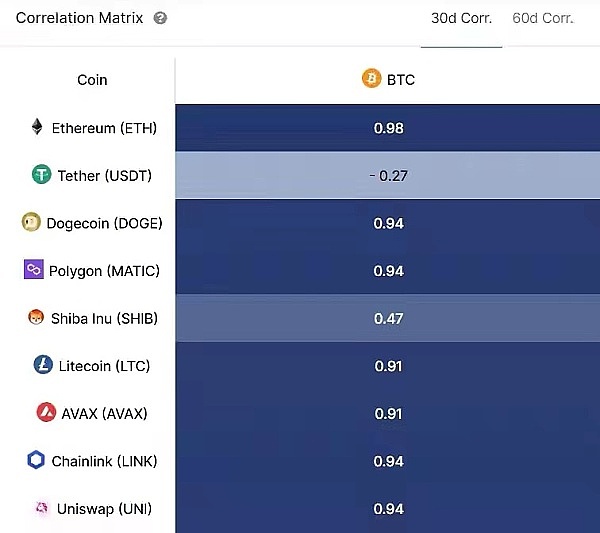Click the AVAX coin icon
Viewport: 600px width, 533px height.
(x=46, y=413)
